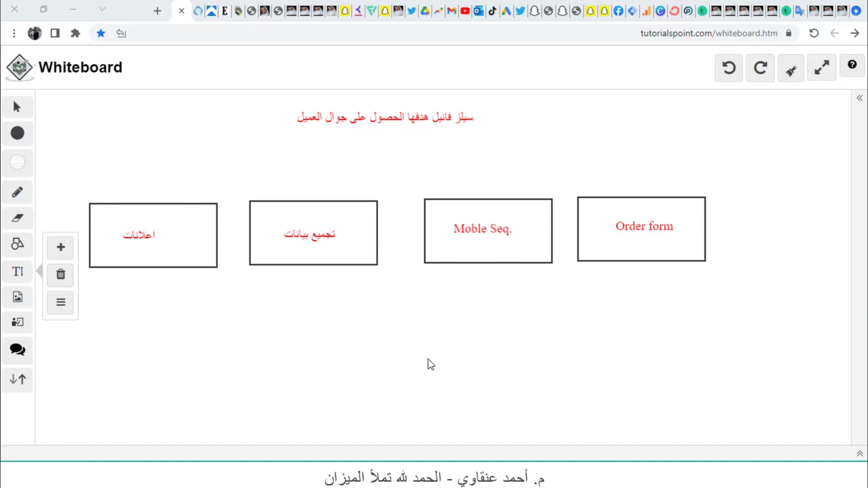
Task: Click the insert image tool
Action: (x=17, y=297)
